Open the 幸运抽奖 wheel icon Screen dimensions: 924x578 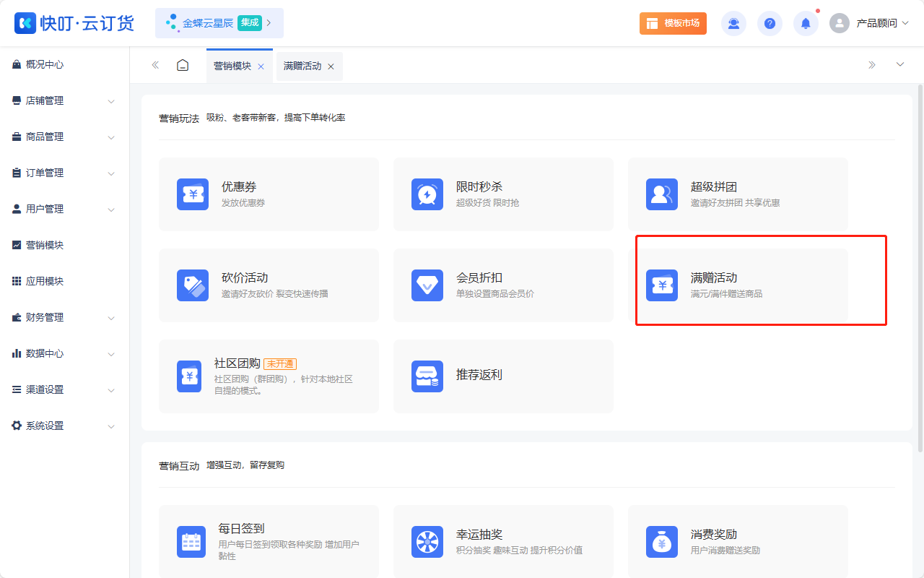(427, 542)
